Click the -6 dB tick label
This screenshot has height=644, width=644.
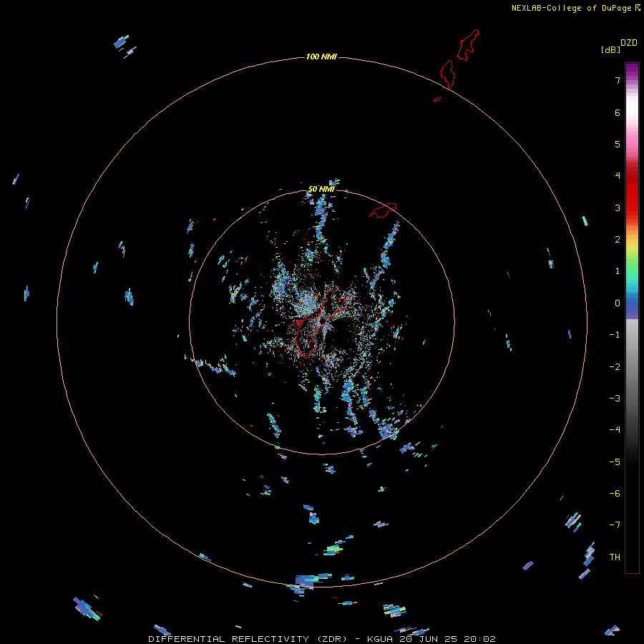615,494
